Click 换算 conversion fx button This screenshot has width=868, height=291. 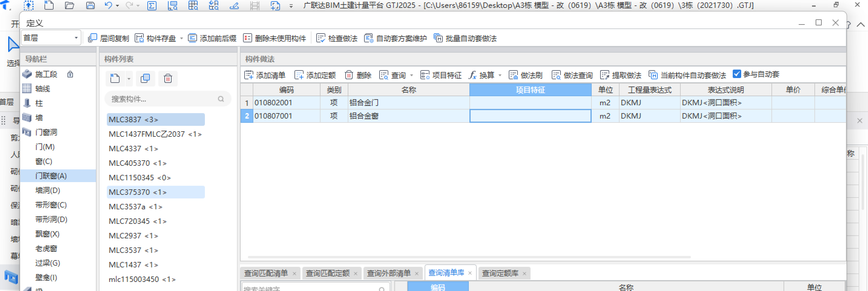[x=482, y=75]
